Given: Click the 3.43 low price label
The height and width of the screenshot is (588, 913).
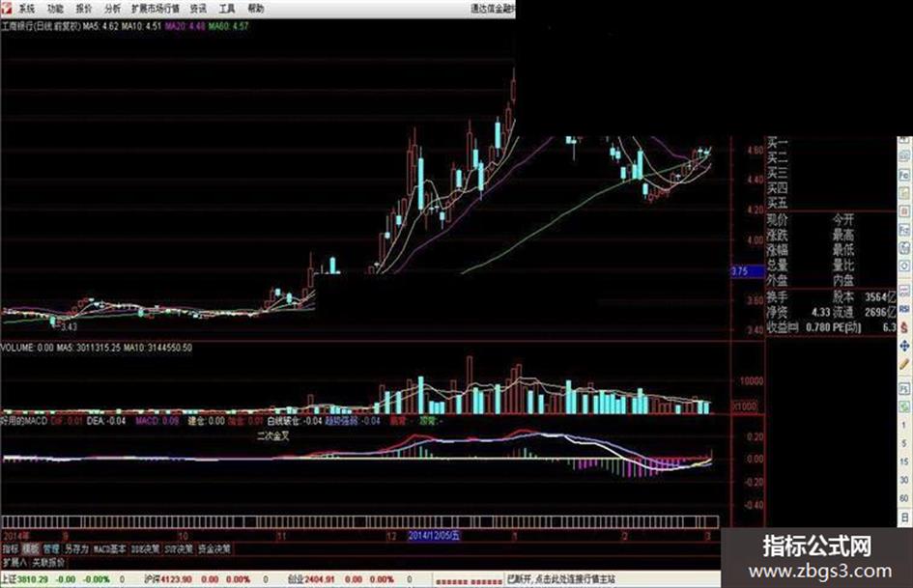Looking at the screenshot, I should point(69,327).
